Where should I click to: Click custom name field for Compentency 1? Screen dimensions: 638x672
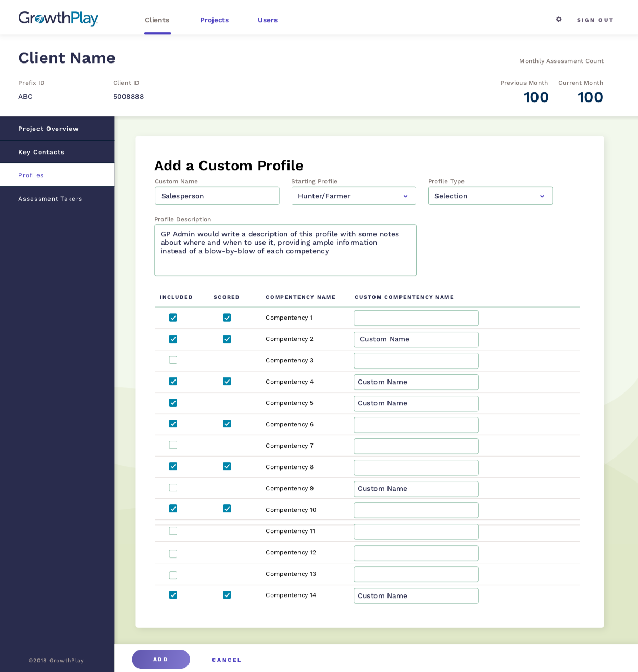[416, 318]
